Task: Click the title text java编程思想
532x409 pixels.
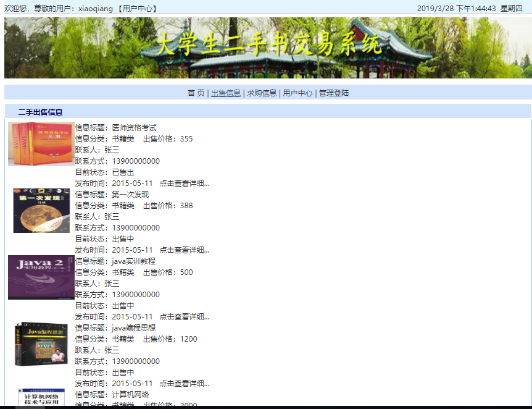Action: click(134, 328)
